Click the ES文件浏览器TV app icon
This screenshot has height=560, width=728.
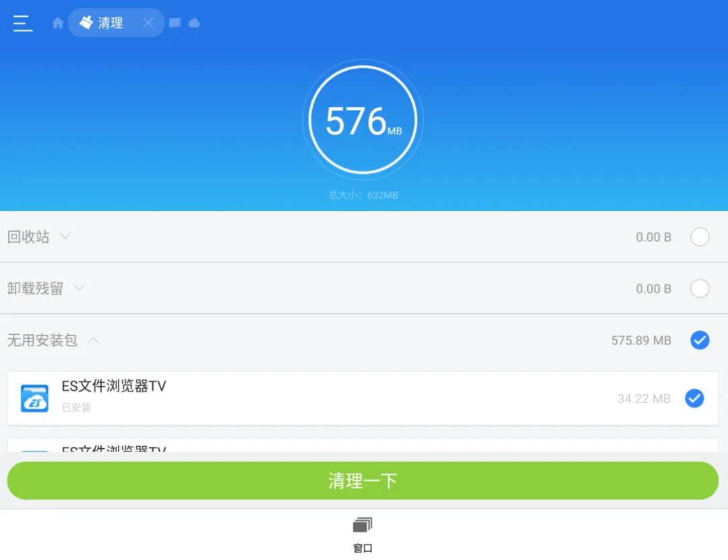[34, 398]
